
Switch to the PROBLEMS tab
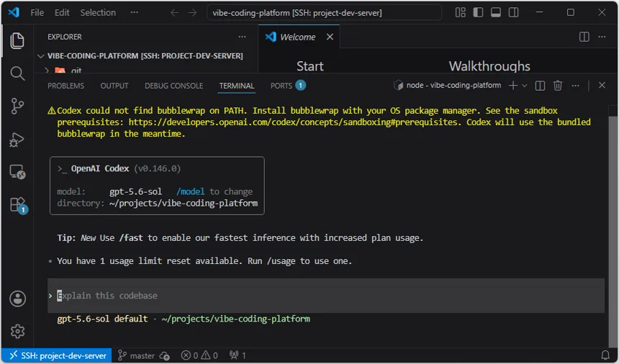coord(66,86)
